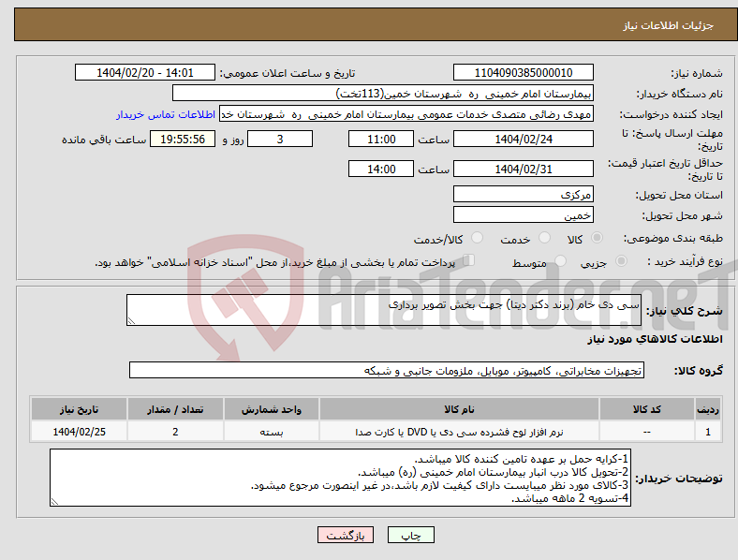Select the جزیی purchase type radio
Image resolution: width=738 pixels, height=560 pixels.
point(621,261)
